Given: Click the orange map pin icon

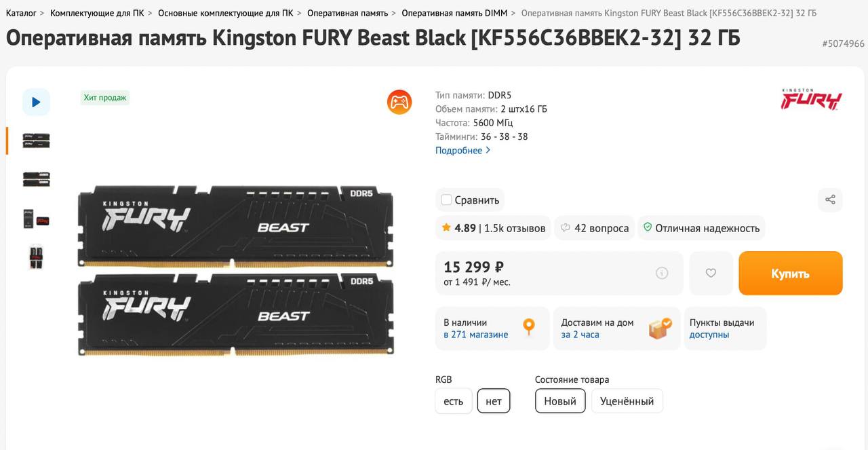Looking at the screenshot, I should click(529, 327).
